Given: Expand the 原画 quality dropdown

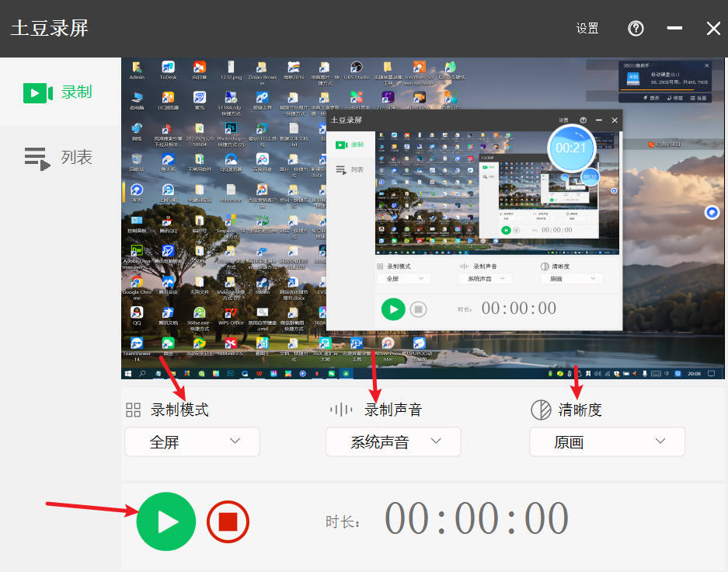Looking at the screenshot, I should point(607,441).
